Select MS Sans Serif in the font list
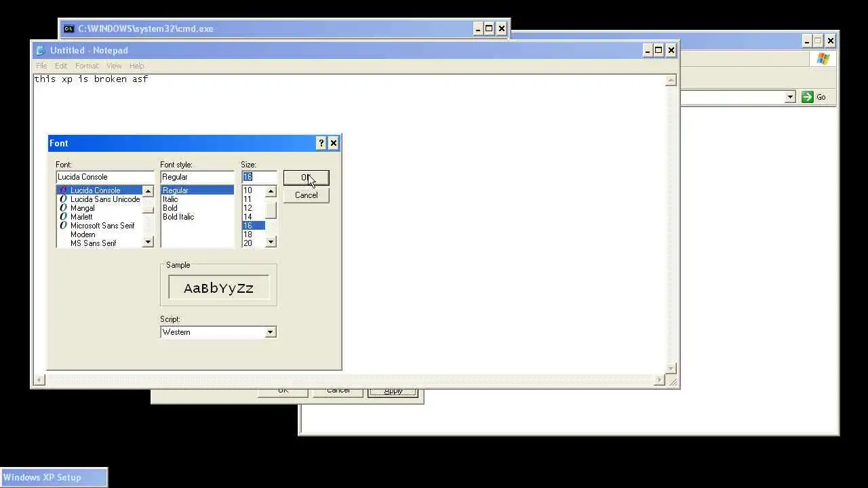 (99, 243)
